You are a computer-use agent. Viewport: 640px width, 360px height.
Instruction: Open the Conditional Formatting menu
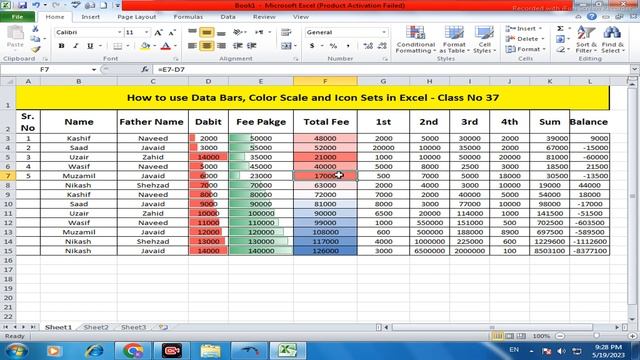pyautogui.click(x=416, y=40)
